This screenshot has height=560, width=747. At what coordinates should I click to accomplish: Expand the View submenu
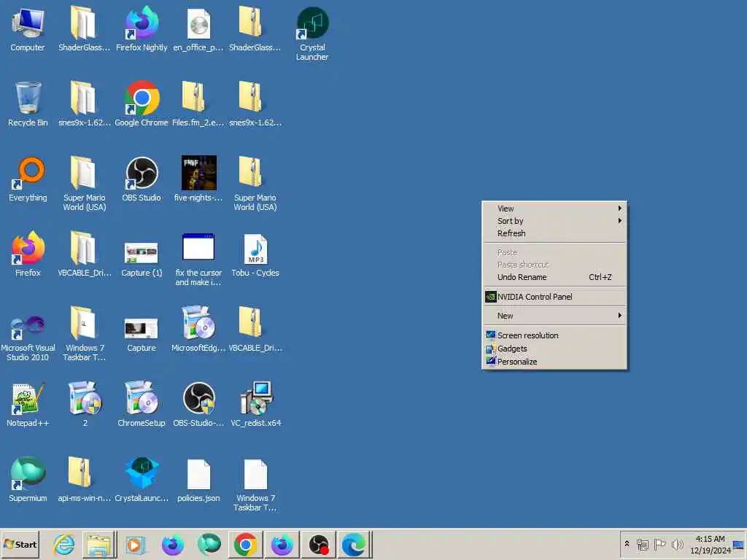[554, 209]
